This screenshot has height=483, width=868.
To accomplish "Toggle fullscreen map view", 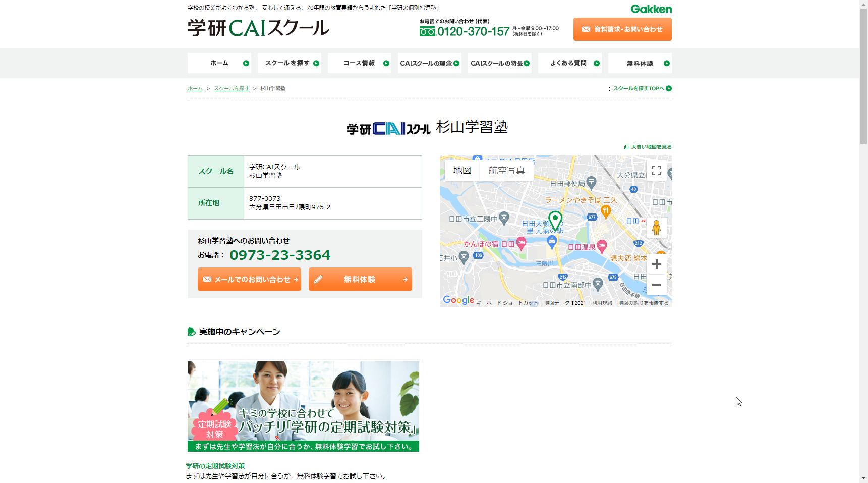I will 657,171.
